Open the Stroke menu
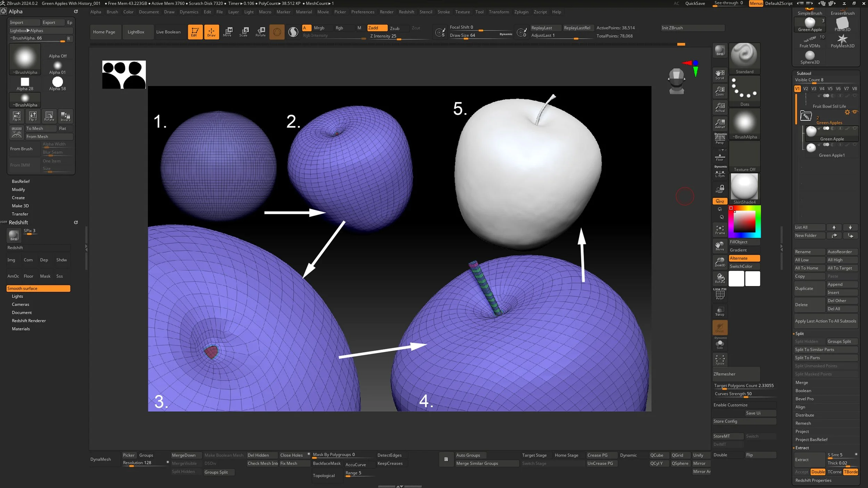Image resolution: width=868 pixels, height=488 pixels. (x=443, y=12)
